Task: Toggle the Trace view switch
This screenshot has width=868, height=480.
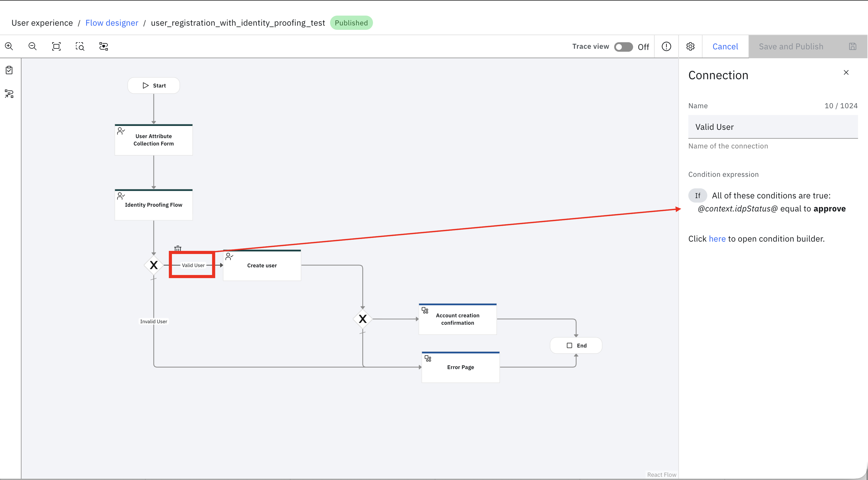Action: 623,47
